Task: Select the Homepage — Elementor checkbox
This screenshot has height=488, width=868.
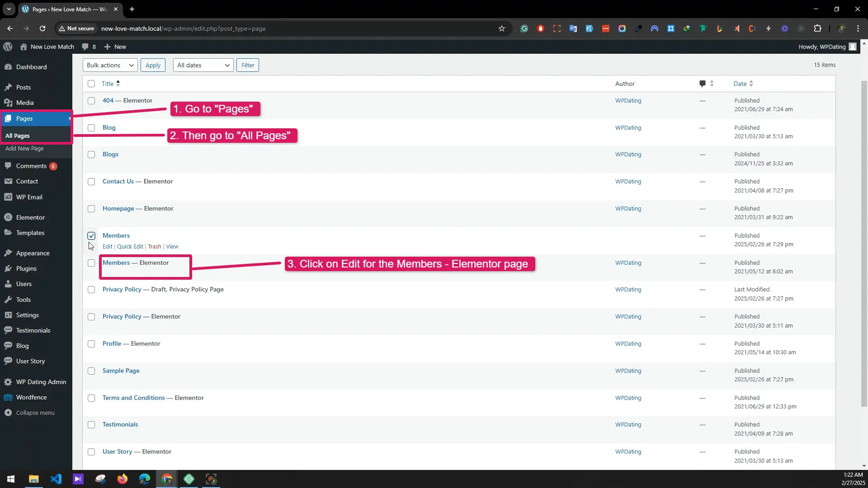Action: (x=91, y=209)
